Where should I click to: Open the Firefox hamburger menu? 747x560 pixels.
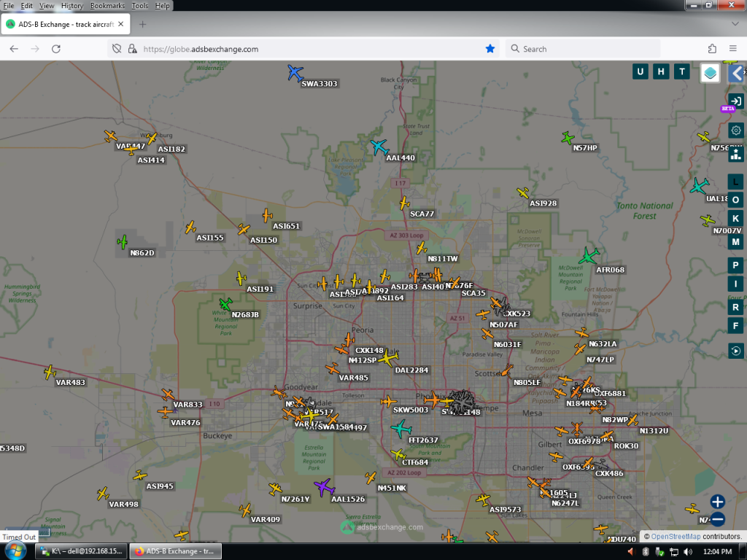[x=733, y=49]
